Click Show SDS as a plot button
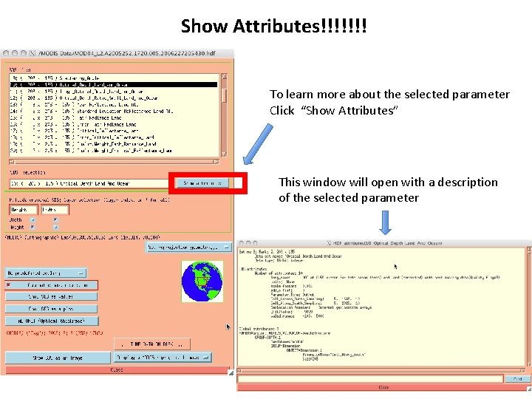This screenshot has width=532, height=399. (x=51, y=309)
